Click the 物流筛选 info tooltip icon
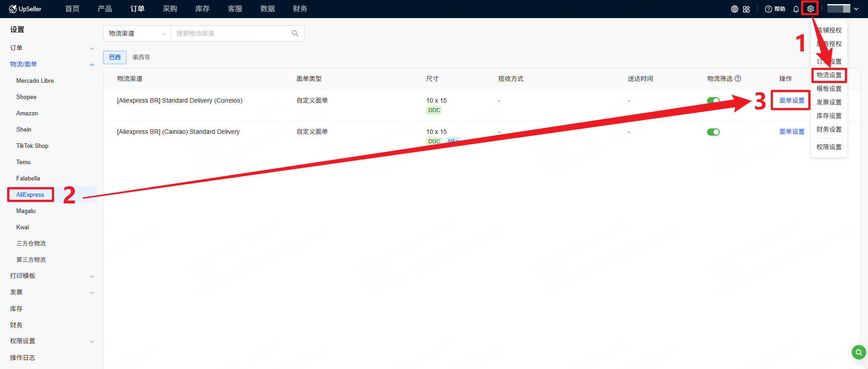The height and width of the screenshot is (369, 868). [738, 78]
